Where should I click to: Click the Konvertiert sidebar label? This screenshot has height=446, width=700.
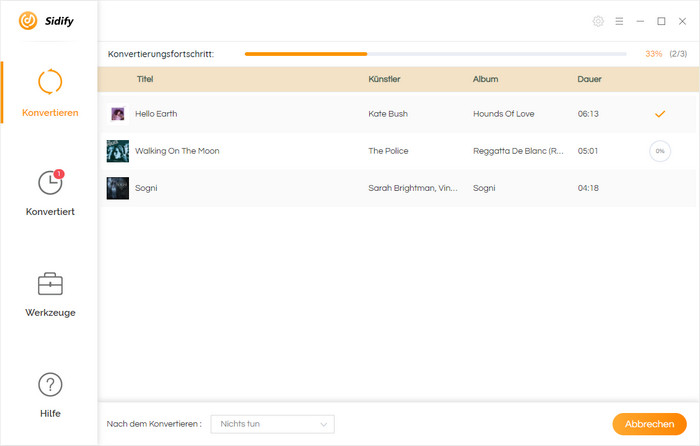tap(50, 212)
